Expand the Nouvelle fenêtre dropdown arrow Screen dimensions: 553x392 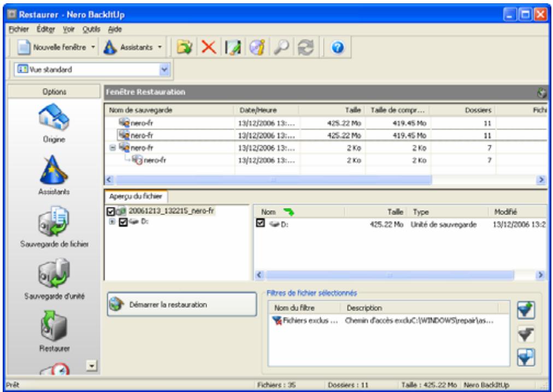(93, 47)
